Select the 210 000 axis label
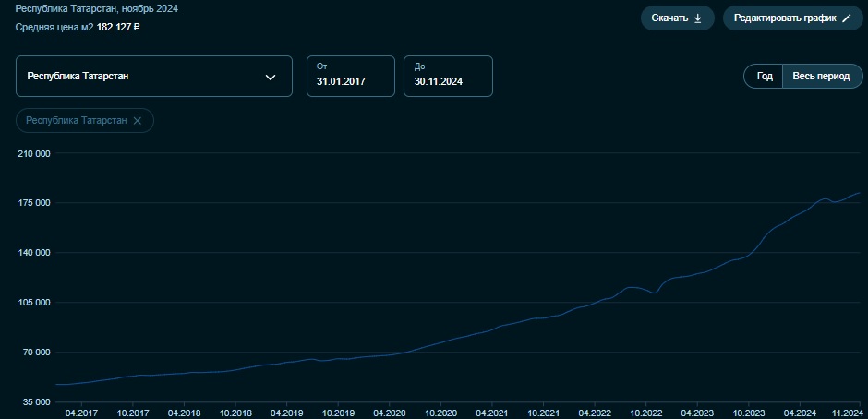 (x=34, y=153)
